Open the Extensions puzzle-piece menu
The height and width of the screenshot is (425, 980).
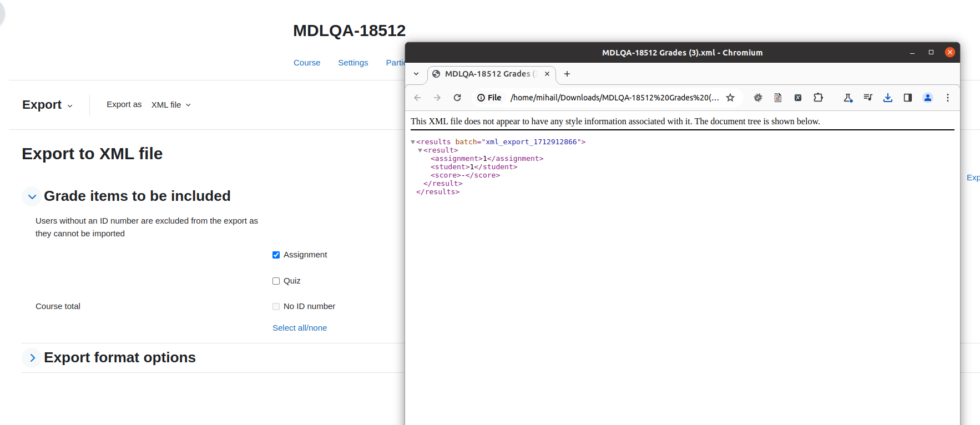pos(818,98)
